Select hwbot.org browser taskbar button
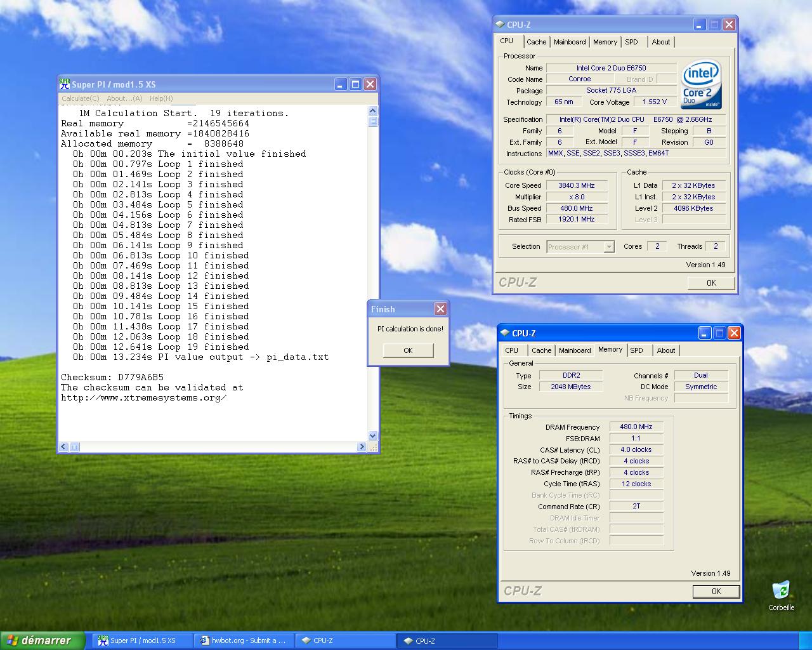 pos(244,640)
